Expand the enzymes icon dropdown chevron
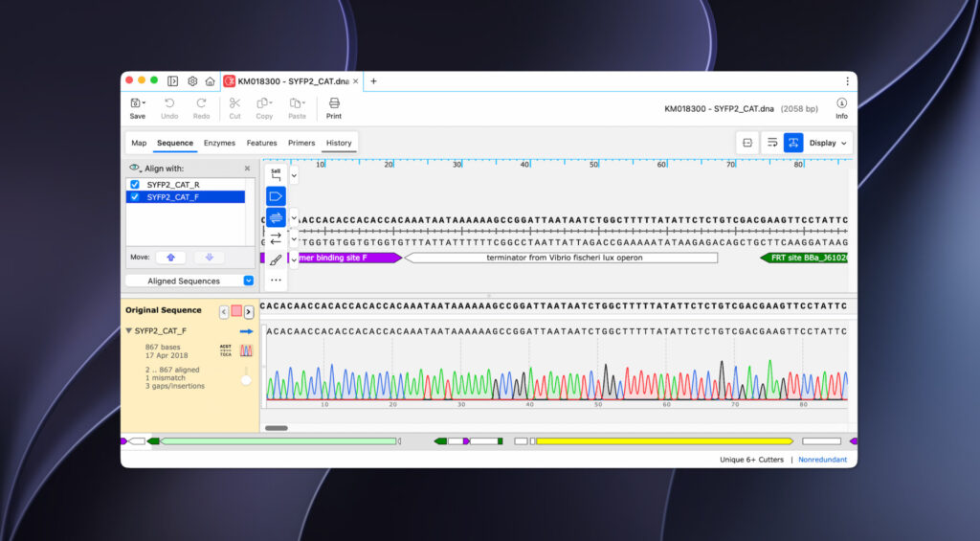This screenshot has width=980, height=541. (294, 176)
